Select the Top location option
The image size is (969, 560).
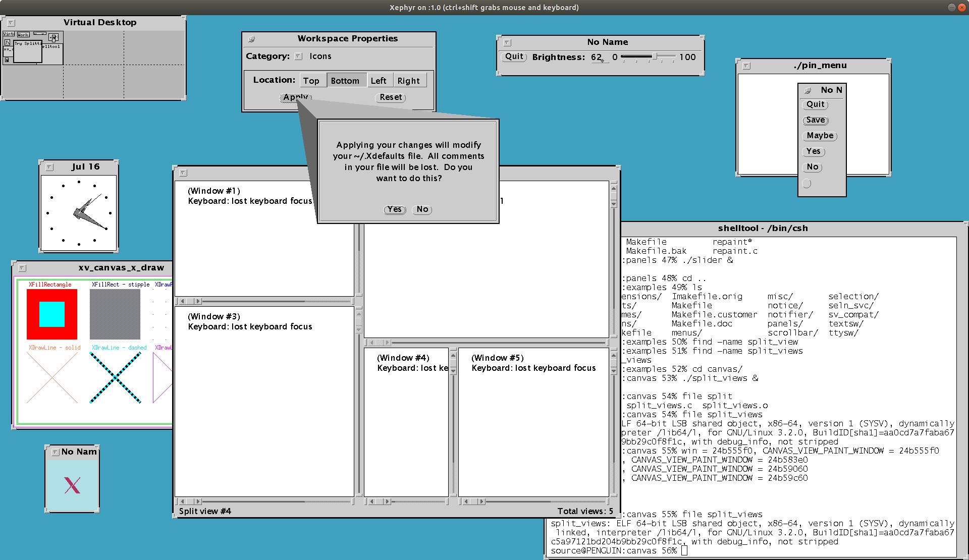click(x=311, y=81)
